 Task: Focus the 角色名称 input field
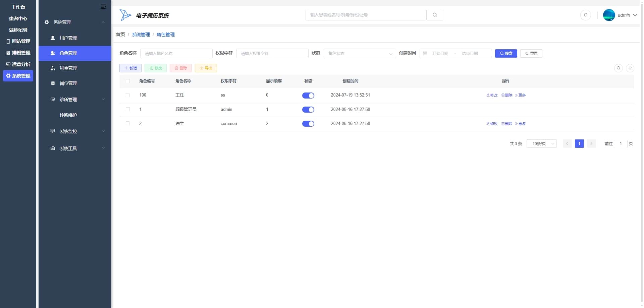click(x=176, y=54)
